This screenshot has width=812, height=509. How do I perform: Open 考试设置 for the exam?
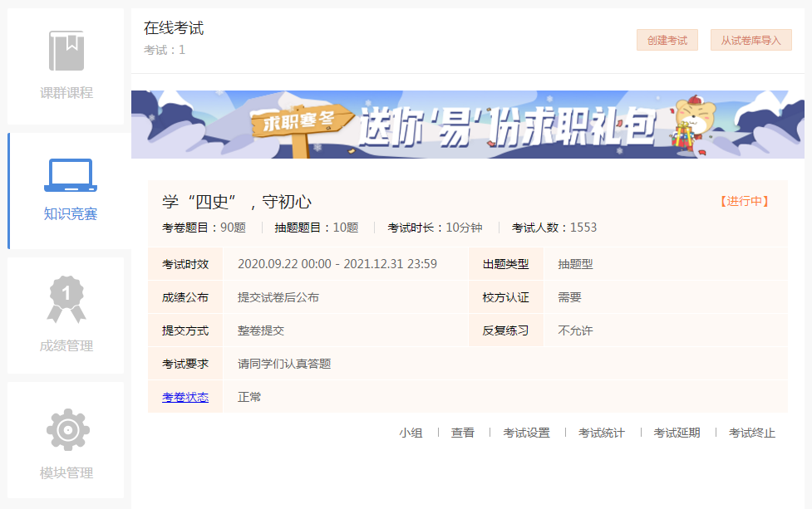pos(526,433)
